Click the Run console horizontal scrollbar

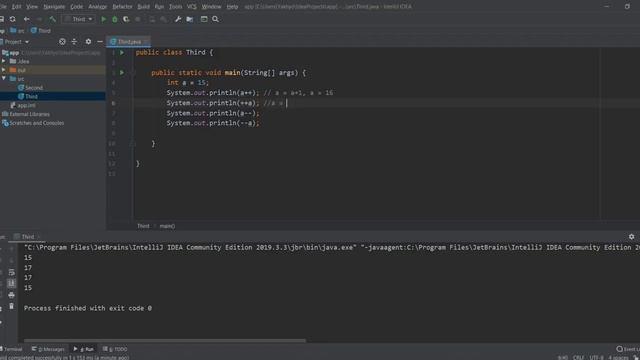(x=164, y=340)
